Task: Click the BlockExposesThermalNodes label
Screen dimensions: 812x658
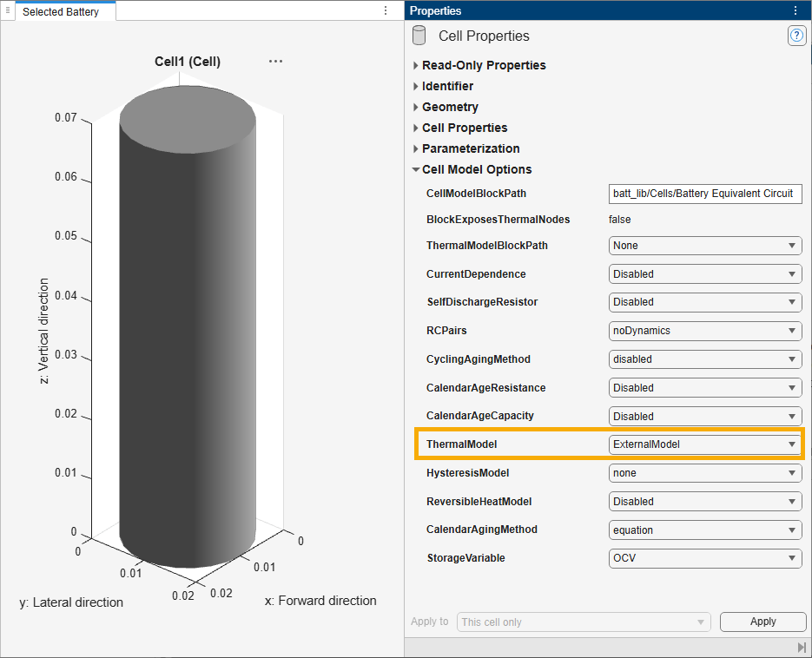Action: tap(498, 220)
